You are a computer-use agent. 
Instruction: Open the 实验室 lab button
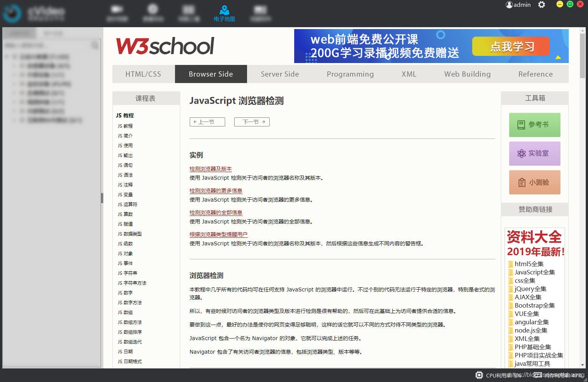point(534,154)
